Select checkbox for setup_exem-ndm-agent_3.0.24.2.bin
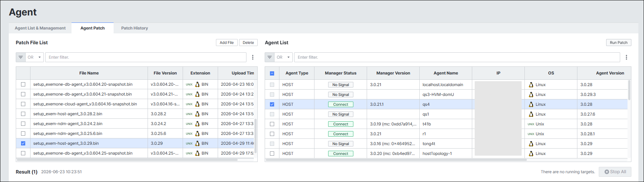 [x=23, y=124]
